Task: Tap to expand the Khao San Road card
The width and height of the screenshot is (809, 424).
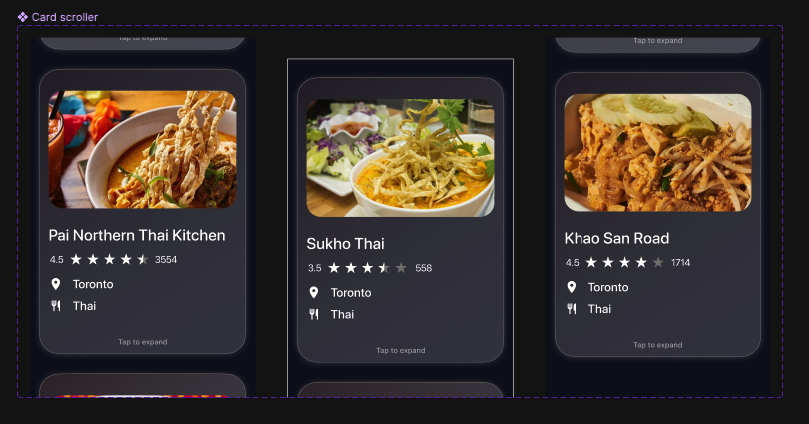Action: pyautogui.click(x=658, y=345)
